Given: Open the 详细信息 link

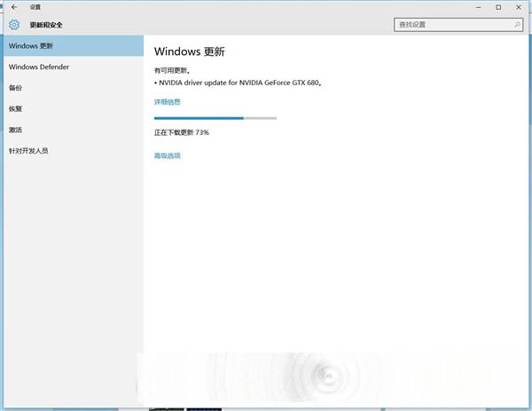Looking at the screenshot, I should [167, 102].
